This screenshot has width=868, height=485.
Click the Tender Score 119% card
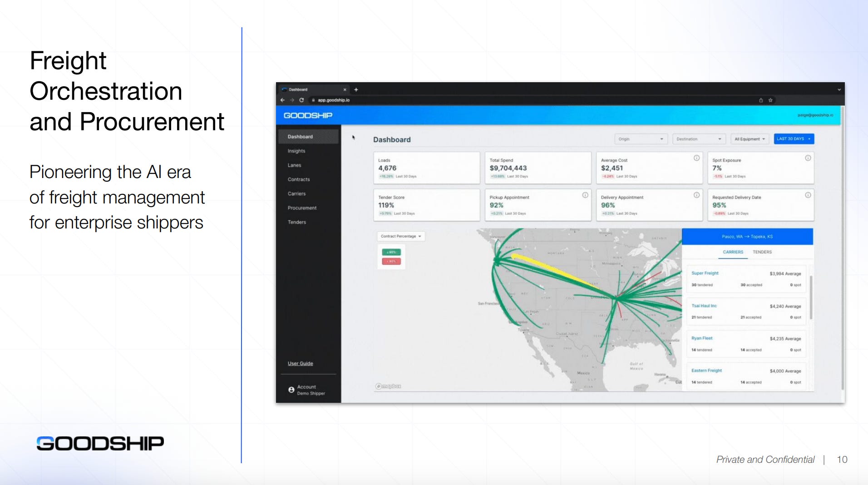point(426,205)
